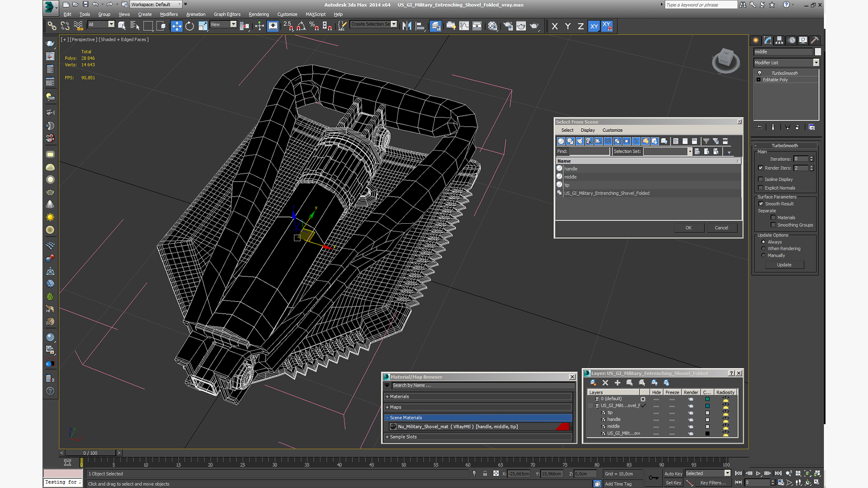Open the Rendering menu

[x=259, y=14]
